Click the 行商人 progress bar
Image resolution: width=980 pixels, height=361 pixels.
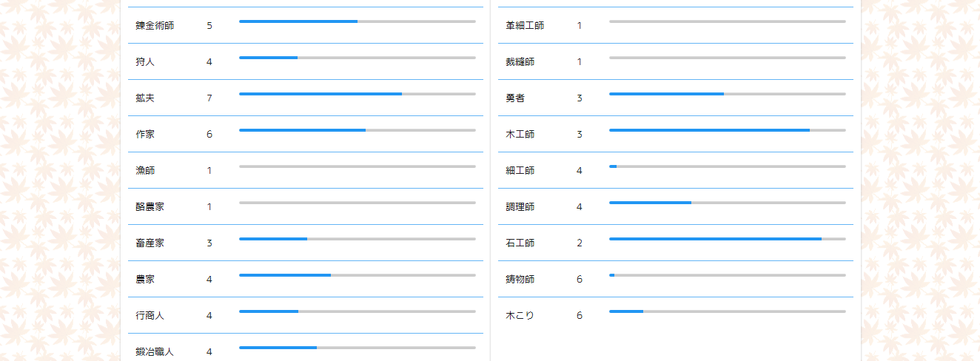[358, 311]
